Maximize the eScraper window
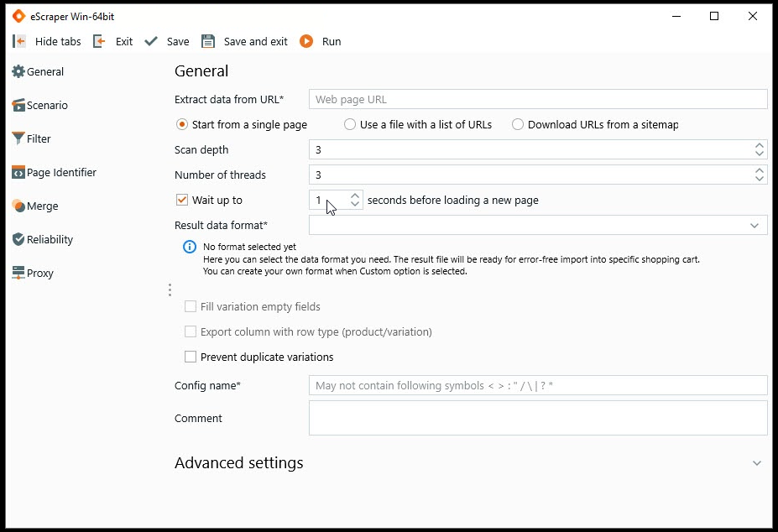778x532 pixels. [714, 17]
